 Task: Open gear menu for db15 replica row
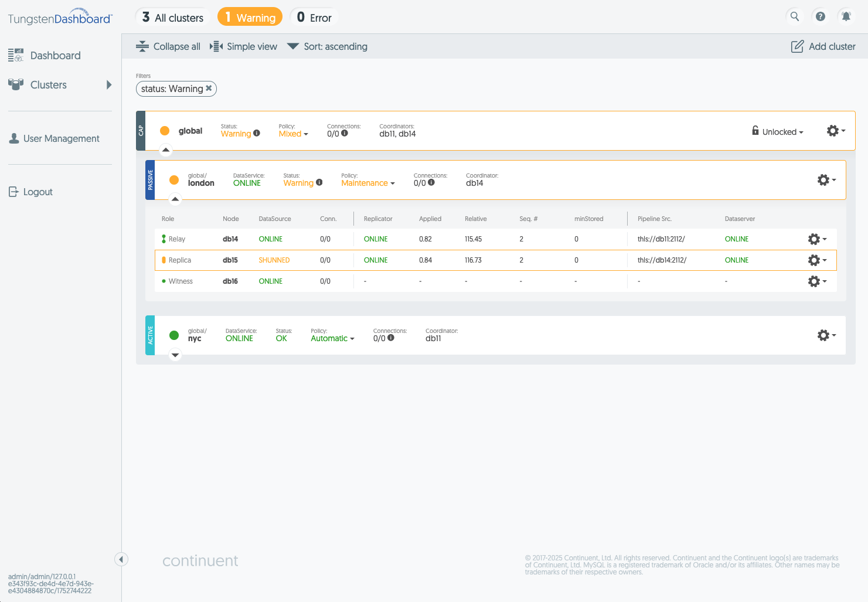point(817,260)
